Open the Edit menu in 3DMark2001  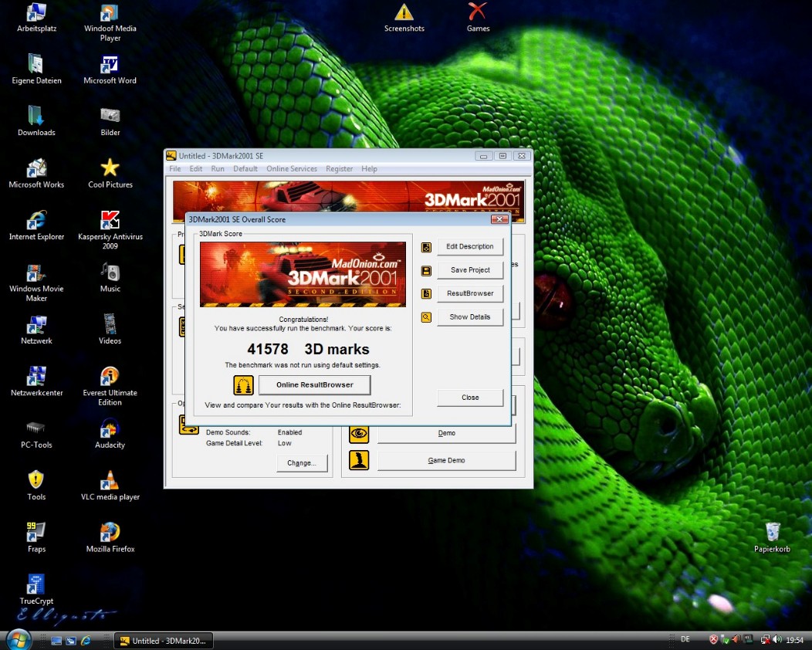[x=196, y=169]
